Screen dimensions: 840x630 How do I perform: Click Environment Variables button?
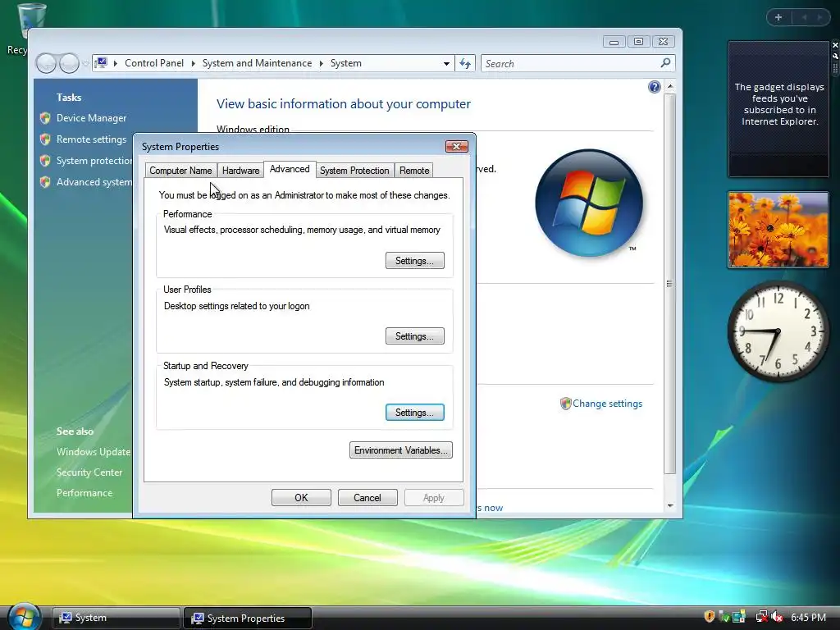coord(400,450)
